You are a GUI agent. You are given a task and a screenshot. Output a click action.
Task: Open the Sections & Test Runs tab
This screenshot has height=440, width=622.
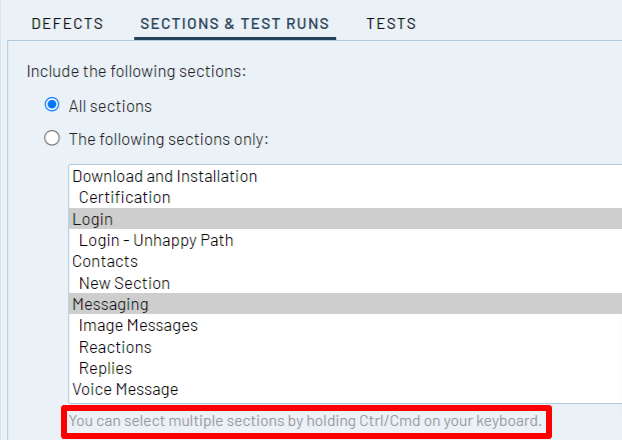pyautogui.click(x=235, y=23)
